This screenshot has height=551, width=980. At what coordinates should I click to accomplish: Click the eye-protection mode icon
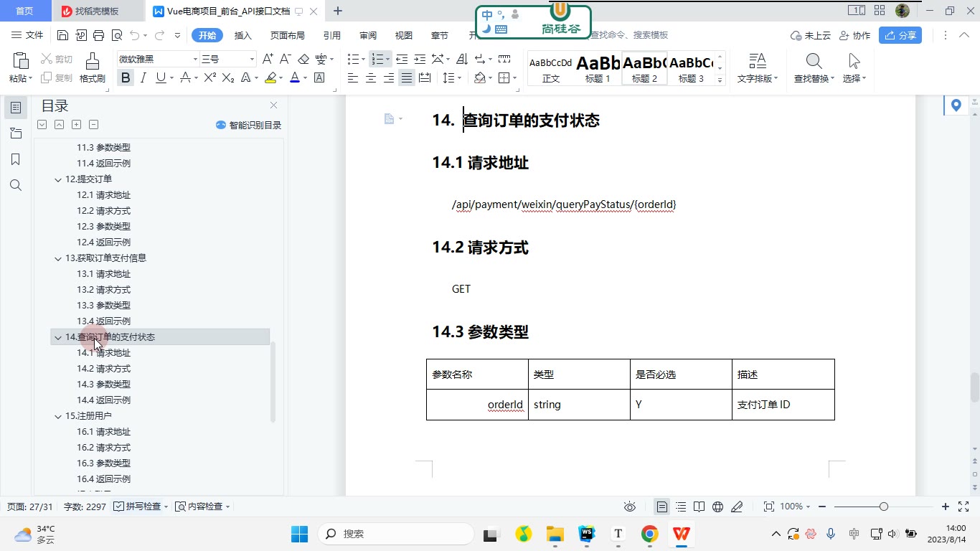[x=630, y=507]
